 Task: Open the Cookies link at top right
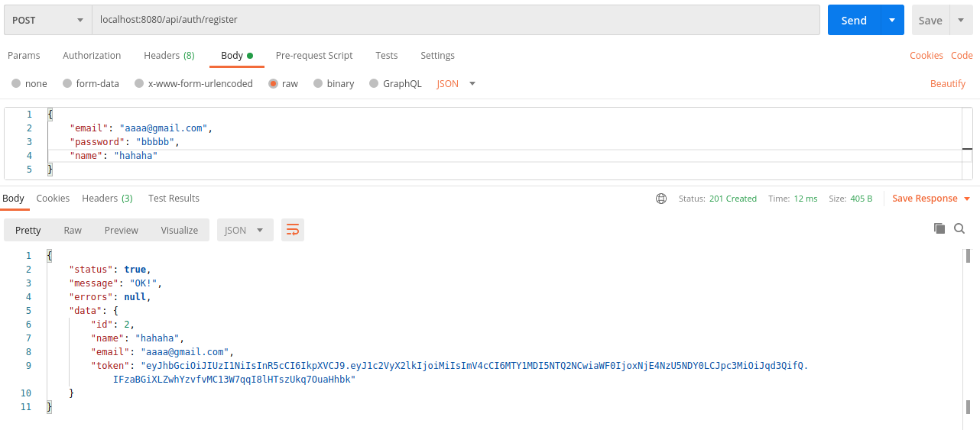926,55
